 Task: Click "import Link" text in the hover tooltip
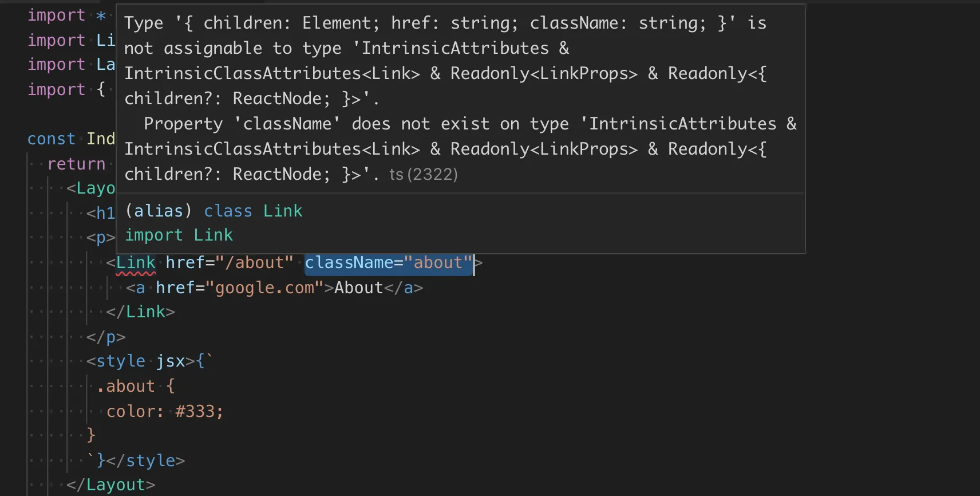coord(179,235)
